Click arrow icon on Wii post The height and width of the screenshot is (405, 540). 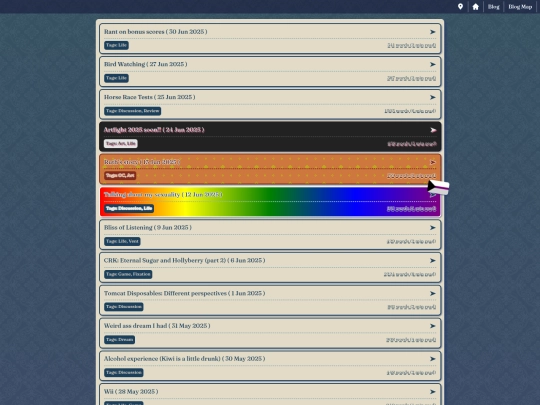[433, 392]
